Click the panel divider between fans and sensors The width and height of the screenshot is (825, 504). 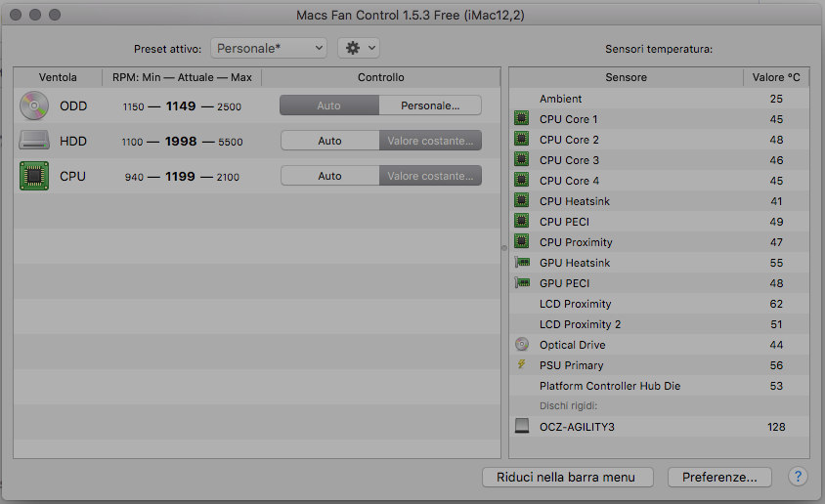point(504,248)
